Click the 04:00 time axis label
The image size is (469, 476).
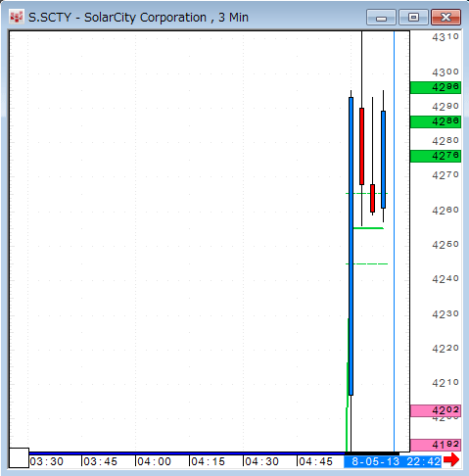[155, 461]
